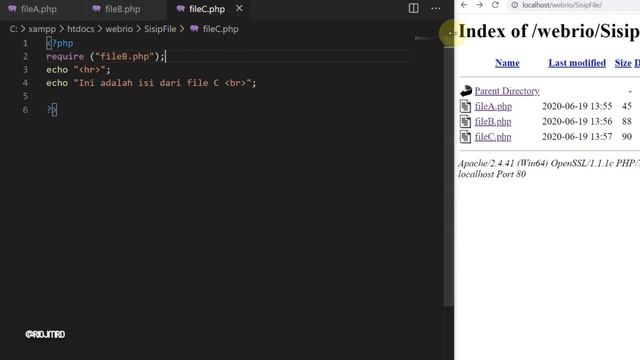Click the browser forward arrow
The image size is (640, 360).
click(x=480, y=5)
